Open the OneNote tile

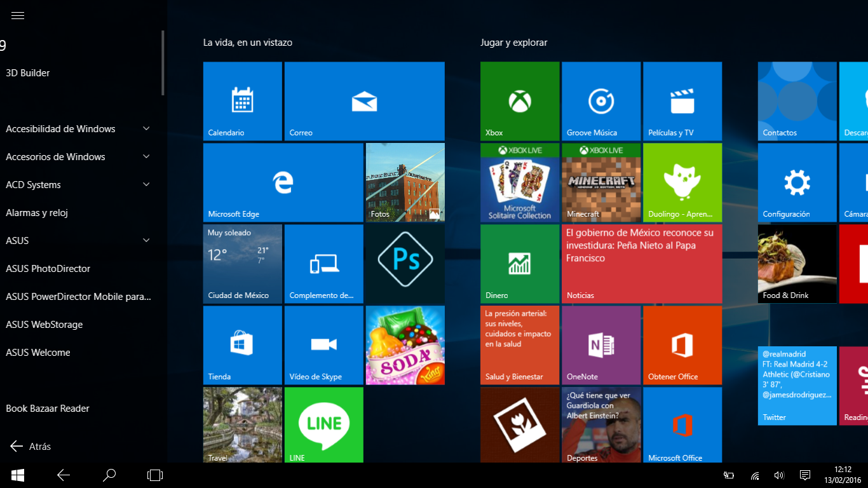point(601,345)
